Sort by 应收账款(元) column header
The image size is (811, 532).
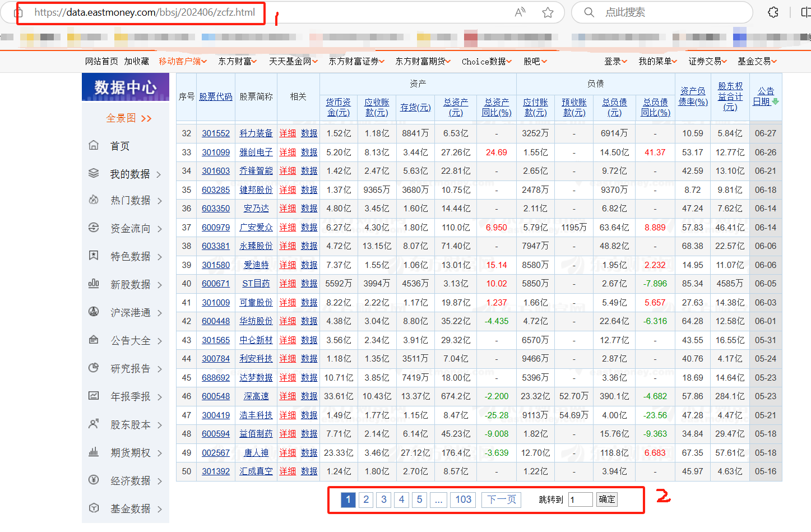click(377, 107)
